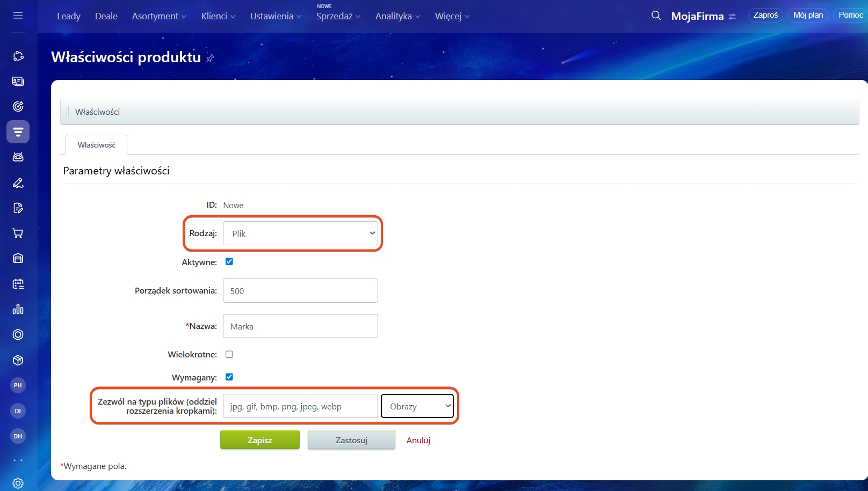Toggle the Wymagany checkbox
The height and width of the screenshot is (491, 868).
(x=229, y=377)
